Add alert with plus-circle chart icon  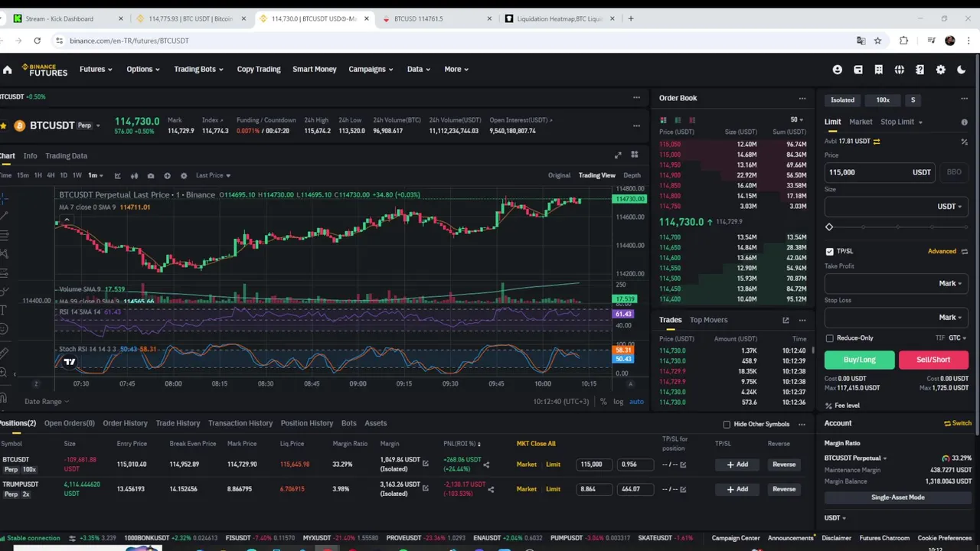(167, 175)
